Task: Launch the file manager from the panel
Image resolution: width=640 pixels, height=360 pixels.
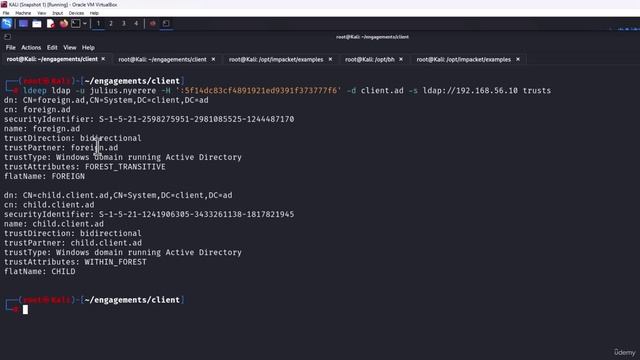Action: pyautogui.click(x=37, y=24)
